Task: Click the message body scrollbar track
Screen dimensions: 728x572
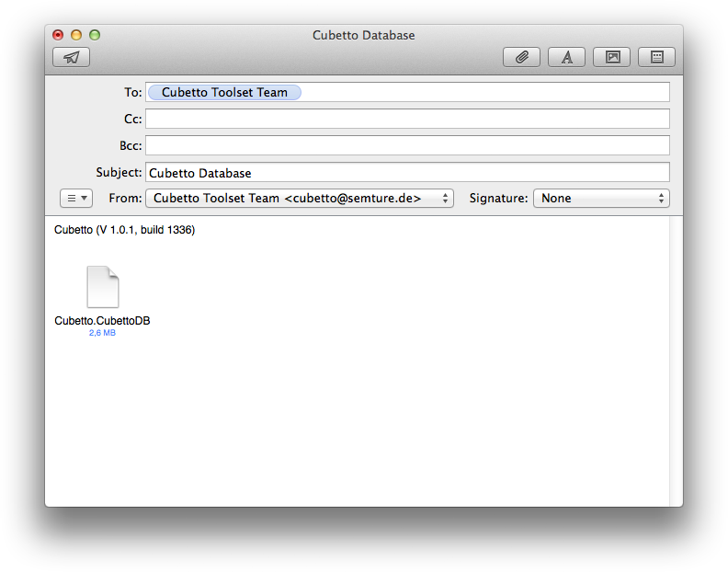Action: pyautogui.click(x=676, y=361)
